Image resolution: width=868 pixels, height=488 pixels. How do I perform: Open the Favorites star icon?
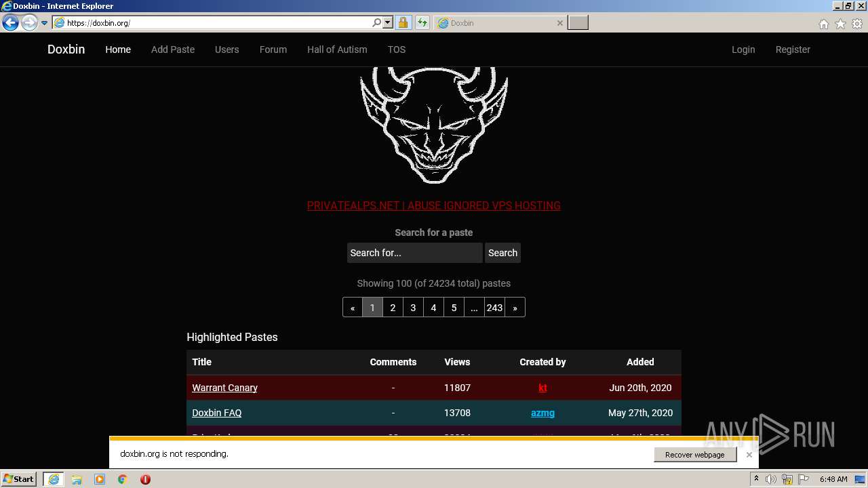(840, 24)
